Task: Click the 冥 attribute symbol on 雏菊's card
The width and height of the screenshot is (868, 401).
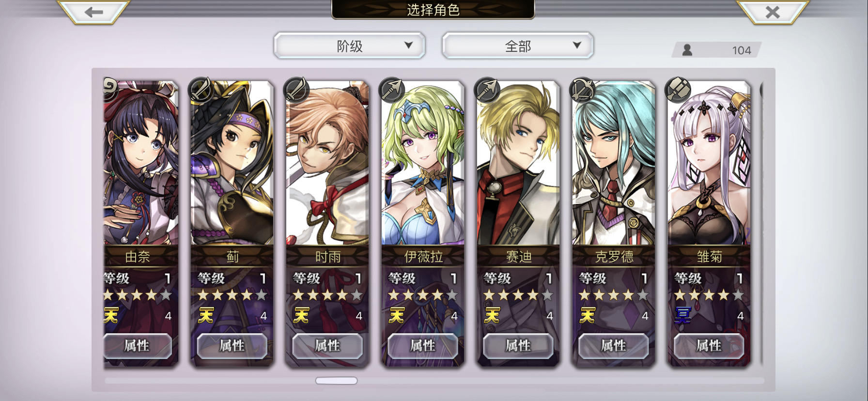Action: click(682, 315)
